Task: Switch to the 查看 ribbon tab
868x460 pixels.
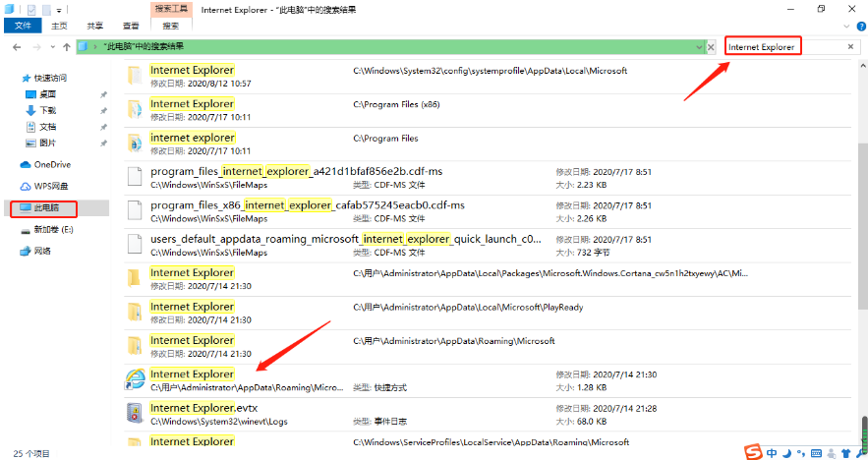Action: point(130,26)
